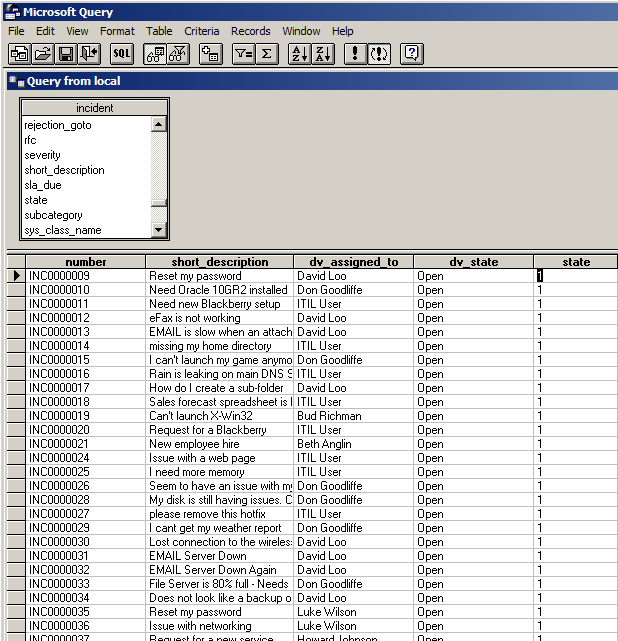Click the 'How do I create a sub-folder' cell
The width and height of the screenshot is (618, 641).
coord(219,388)
